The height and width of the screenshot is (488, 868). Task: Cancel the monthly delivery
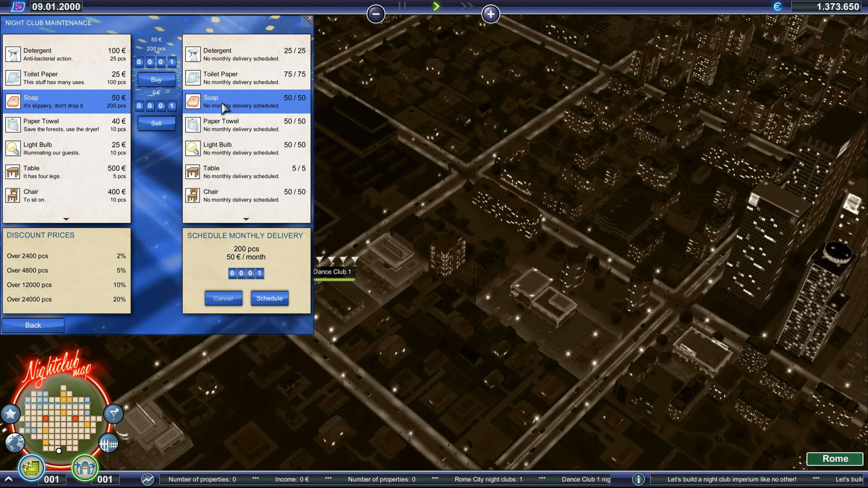(223, 298)
